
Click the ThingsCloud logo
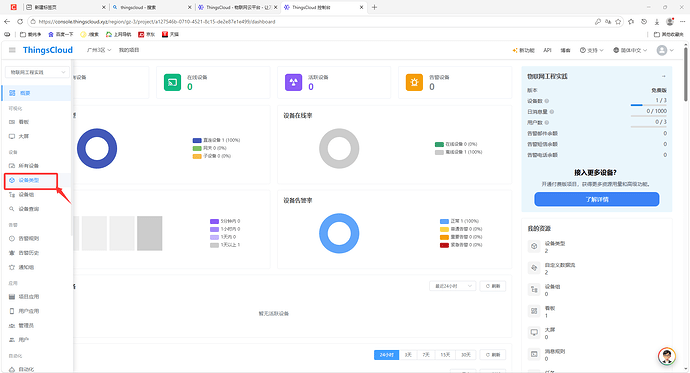click(48, 50)
